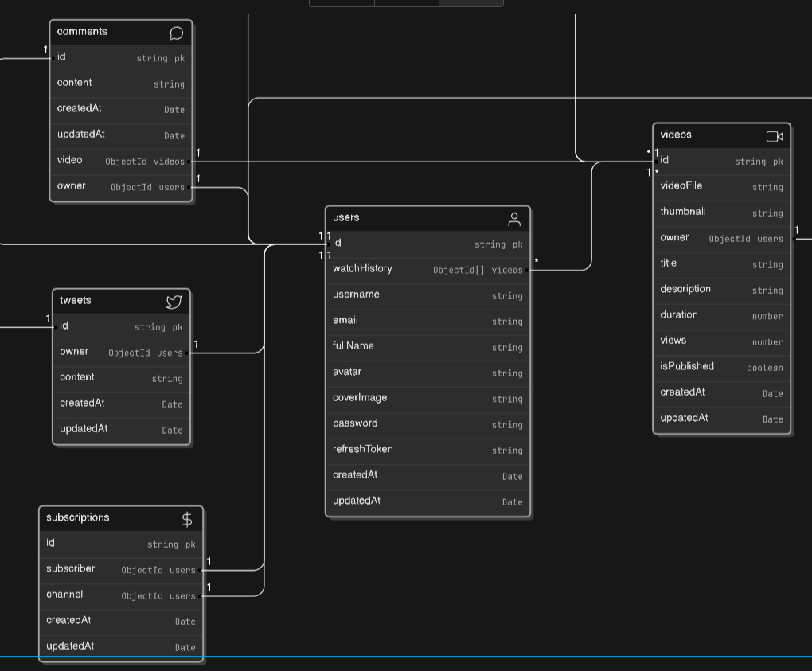Click updatedAt row in users table

click(x=427, y=502)
